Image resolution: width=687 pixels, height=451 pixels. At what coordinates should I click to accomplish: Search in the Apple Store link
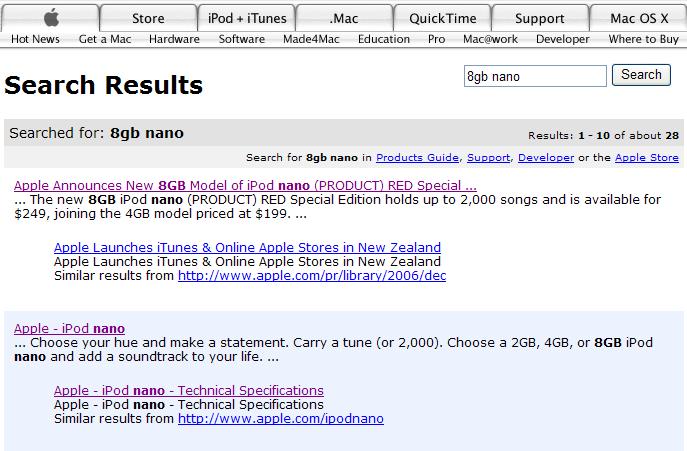point(647,157)
